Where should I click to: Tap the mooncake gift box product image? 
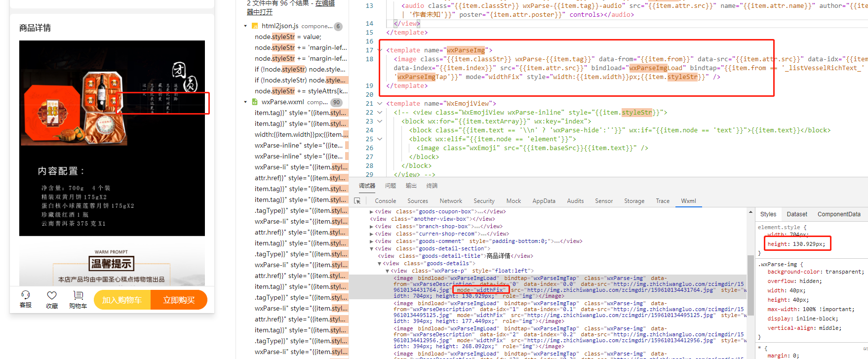[112, 138]
